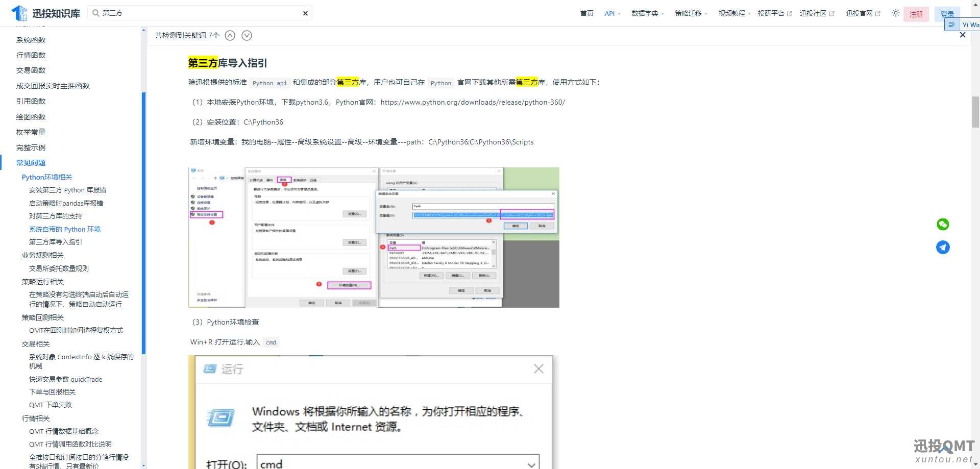Open the 首页 menu item
This screenshot has height=469, width=980.
tap(587, 13)
